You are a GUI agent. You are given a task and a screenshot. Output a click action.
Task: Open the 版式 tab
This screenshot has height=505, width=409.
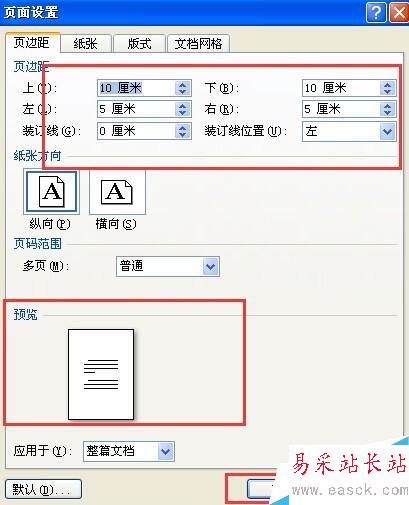[x=139, y=44]
